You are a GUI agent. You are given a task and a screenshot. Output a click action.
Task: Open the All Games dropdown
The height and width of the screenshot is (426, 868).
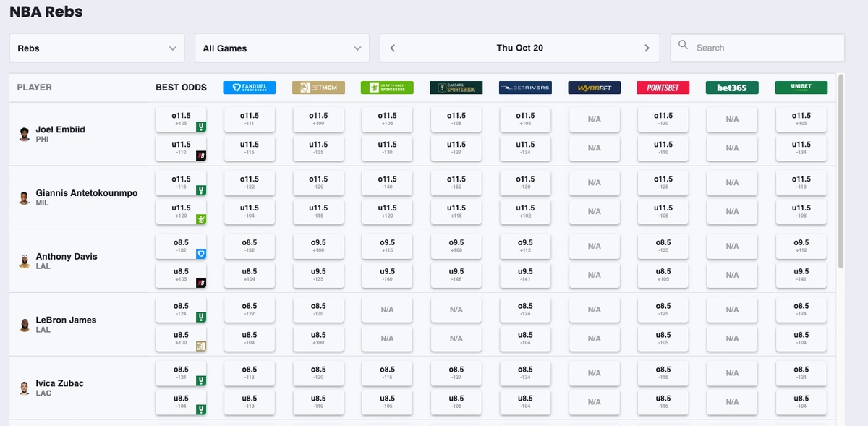(x=282, y=48)
